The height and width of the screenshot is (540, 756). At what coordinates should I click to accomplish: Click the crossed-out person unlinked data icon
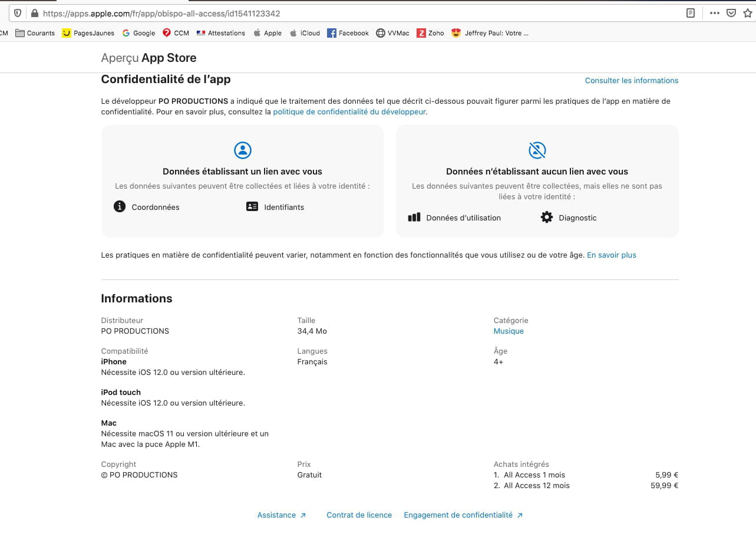click(537, 150)
